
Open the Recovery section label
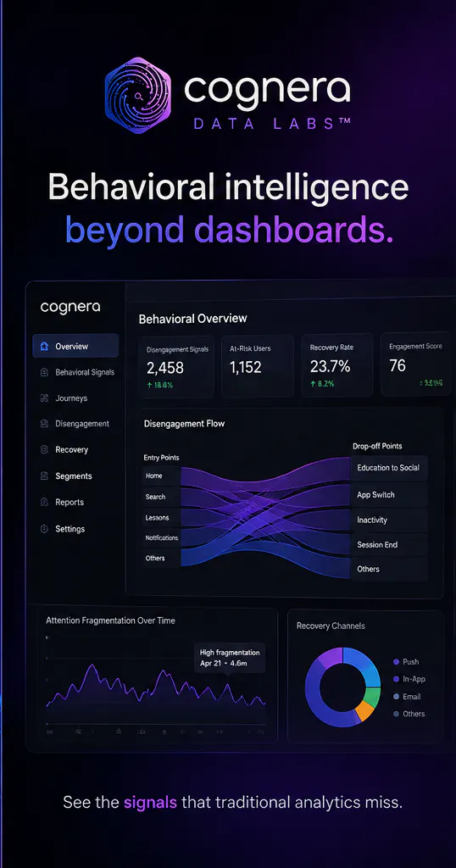tap(71, 449)
